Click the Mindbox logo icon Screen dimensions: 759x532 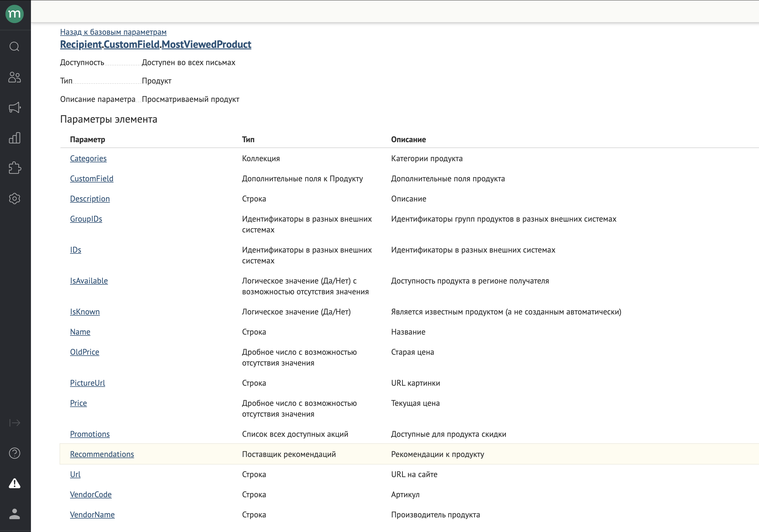point(15,14)
